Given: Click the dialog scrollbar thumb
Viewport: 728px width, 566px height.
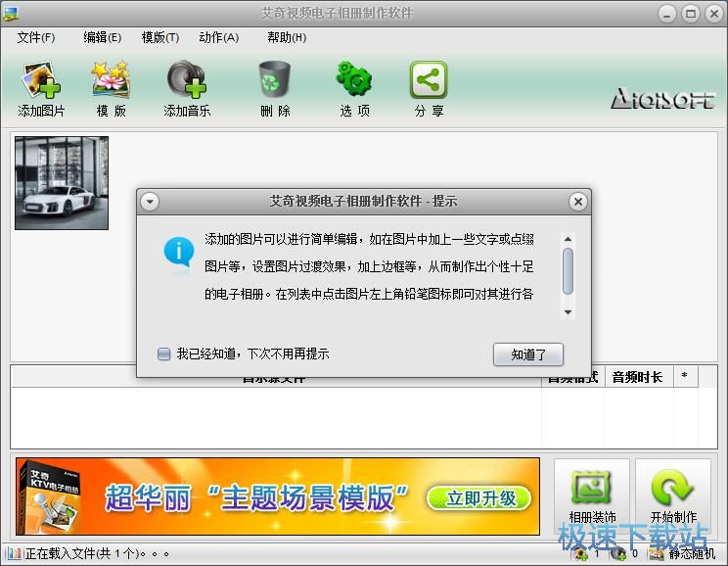Looking at the screenshot, I should pos(568,271).
